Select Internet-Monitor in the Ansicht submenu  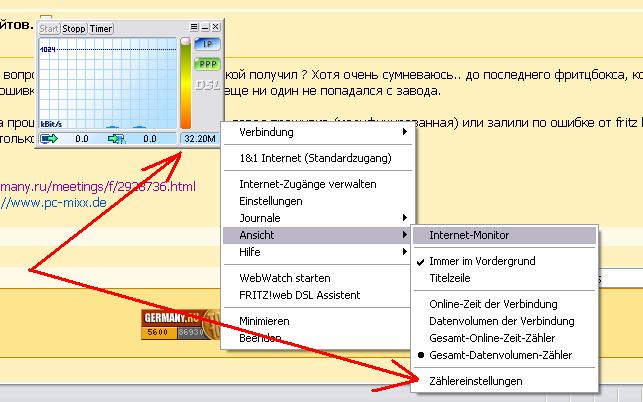click(504, 235)
